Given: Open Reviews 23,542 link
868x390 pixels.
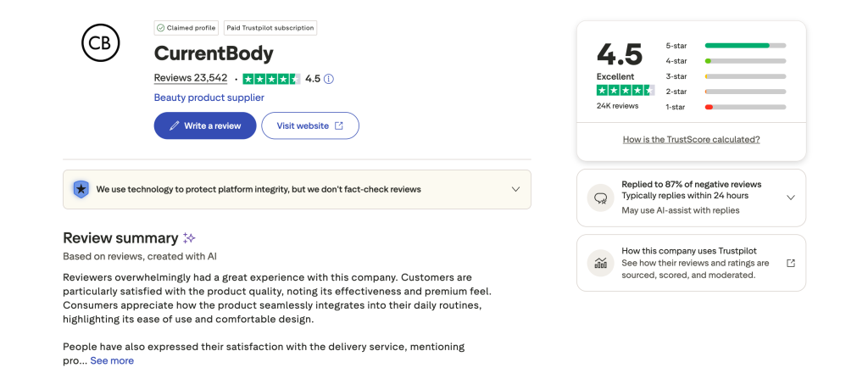Looking at the screenshot, I should 191,78.
